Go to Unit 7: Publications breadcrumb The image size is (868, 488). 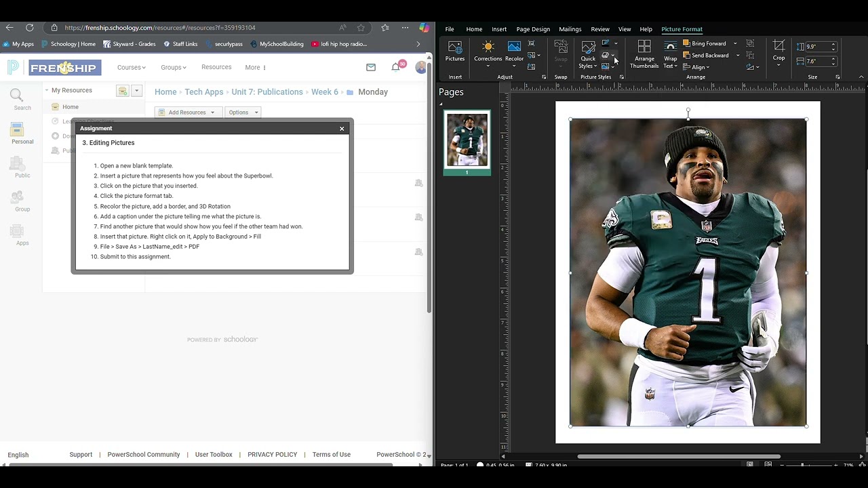click(267, 91)
